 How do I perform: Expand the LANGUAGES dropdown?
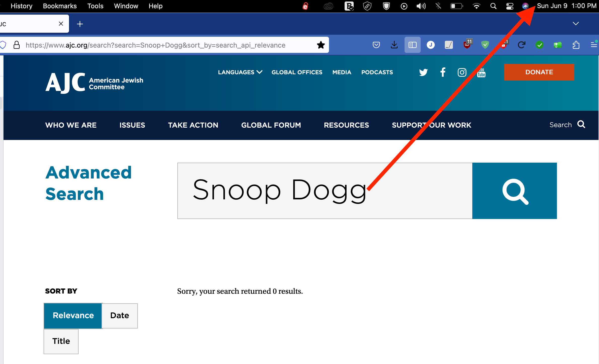point(240,72)
